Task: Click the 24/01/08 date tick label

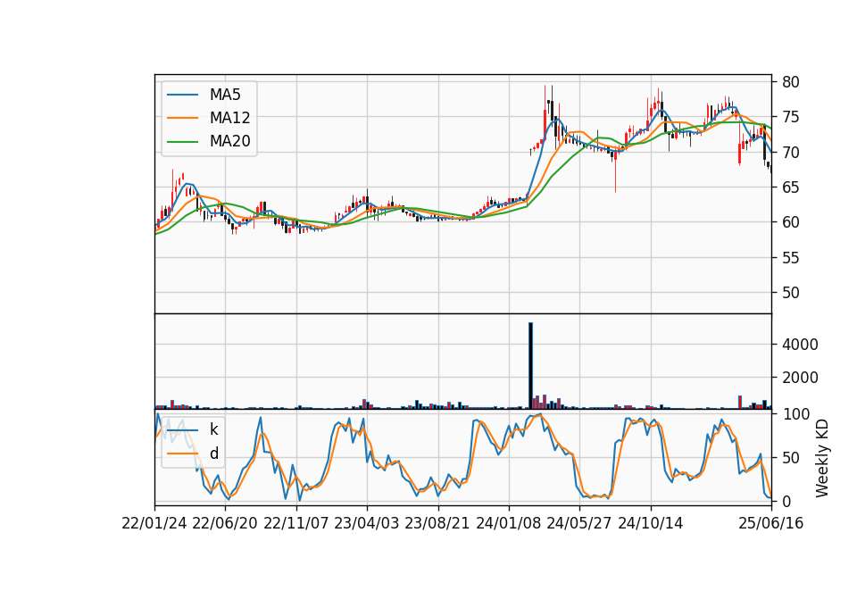Action: [508, 524]
